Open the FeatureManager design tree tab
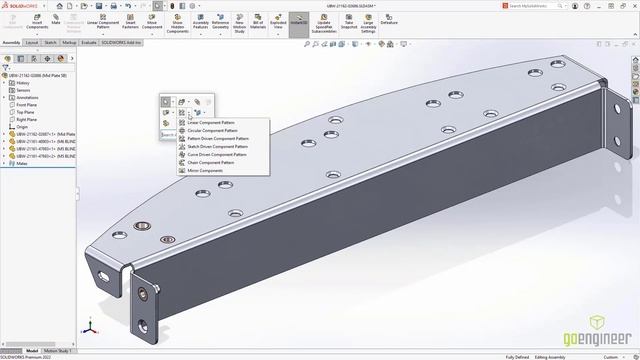The width and height of the screenshot is (640, 360). pos(7,59)
